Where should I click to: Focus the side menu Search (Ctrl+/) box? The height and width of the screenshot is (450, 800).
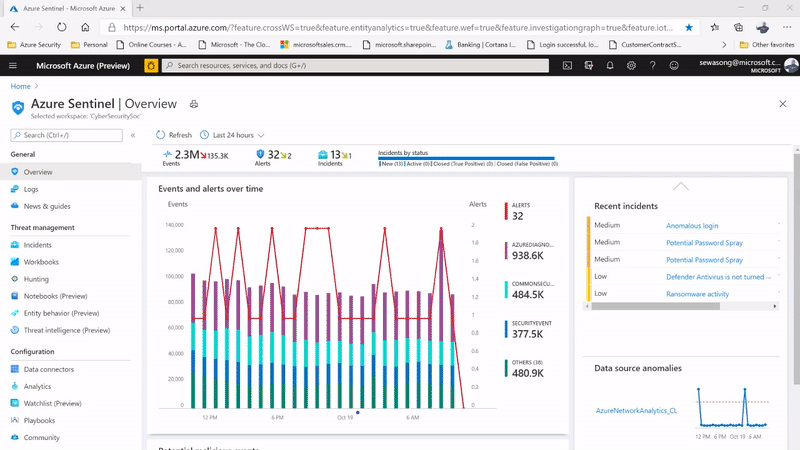click(x=66, y=135)
